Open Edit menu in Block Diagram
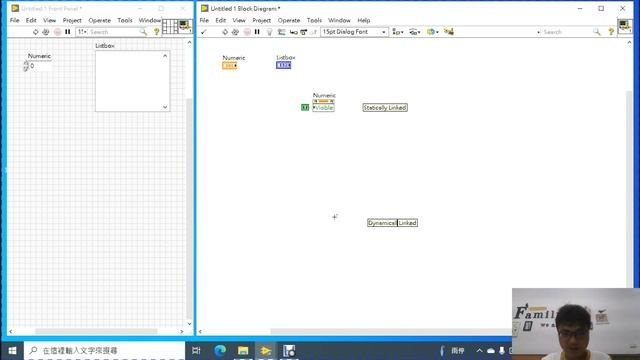The image size is (640, 360). (220, 20)
